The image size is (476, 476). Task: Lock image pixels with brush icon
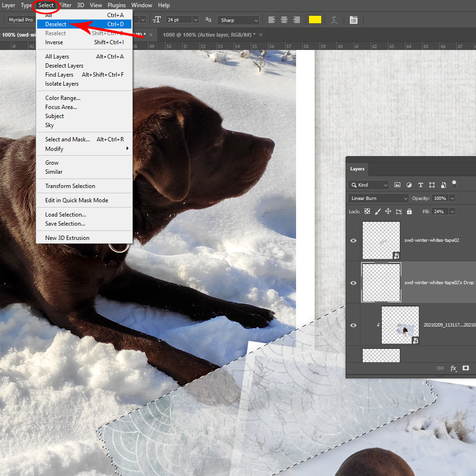(377, 211)
